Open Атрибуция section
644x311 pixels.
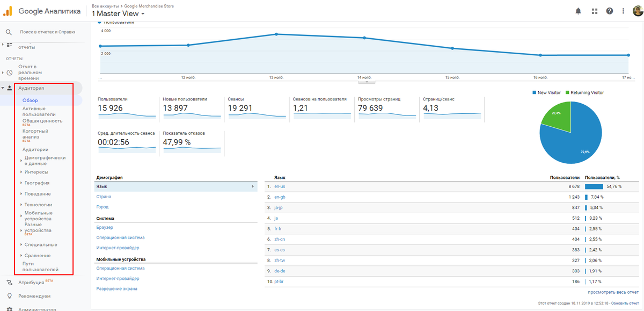32,282
